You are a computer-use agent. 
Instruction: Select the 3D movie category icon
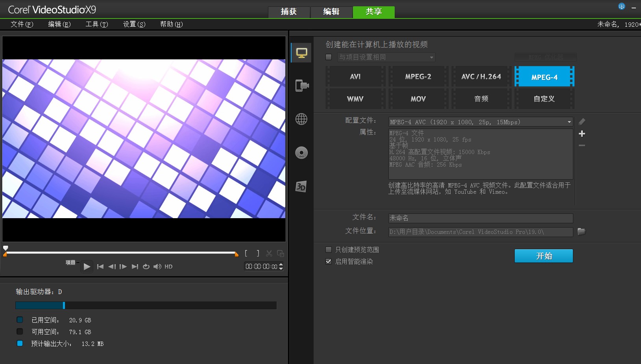coord(301,186)
